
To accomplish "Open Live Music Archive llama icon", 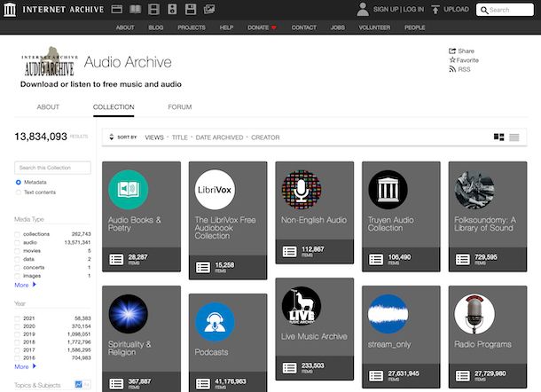I will [x=302, y=306].
